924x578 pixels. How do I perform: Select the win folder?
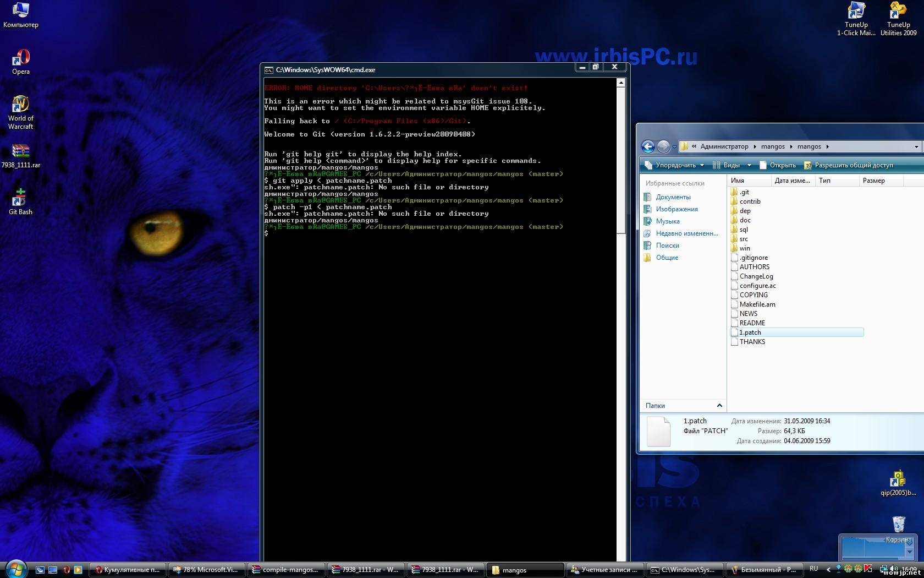click(x=741, y=248)
